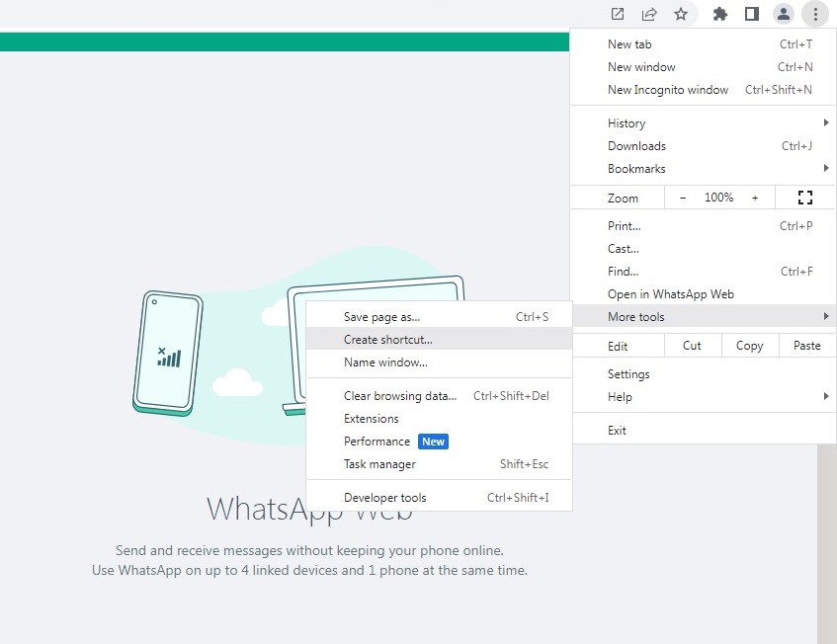Select Save page as... option
The width and height of the screenshot is (837, 644).
[439, 317]
